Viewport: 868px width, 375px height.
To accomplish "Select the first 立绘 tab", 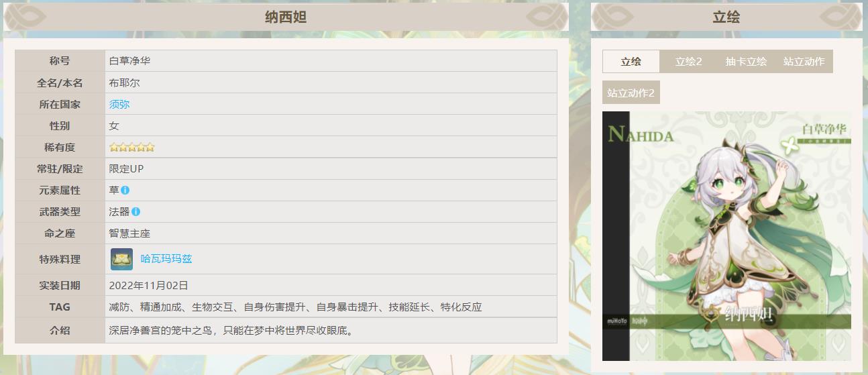I will click(x=631, y=62).
